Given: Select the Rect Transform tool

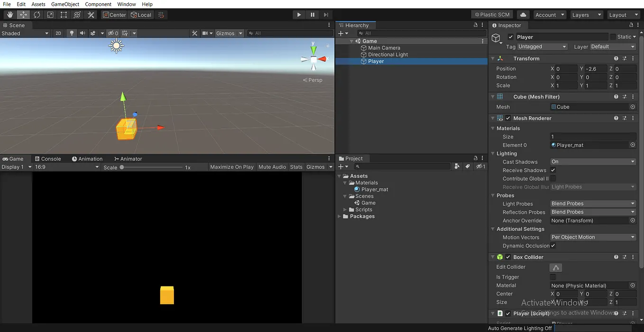Looking at the screenshot, I should (x=63, y=15).
